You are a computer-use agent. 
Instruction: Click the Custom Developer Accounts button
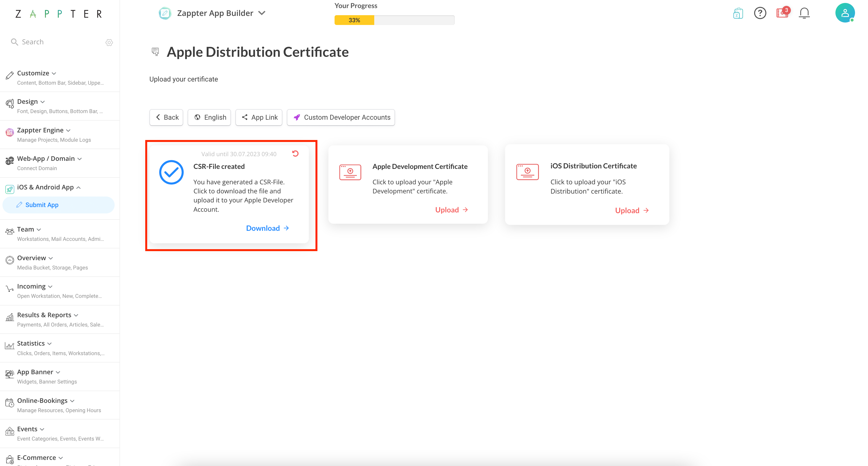point(341,117)
